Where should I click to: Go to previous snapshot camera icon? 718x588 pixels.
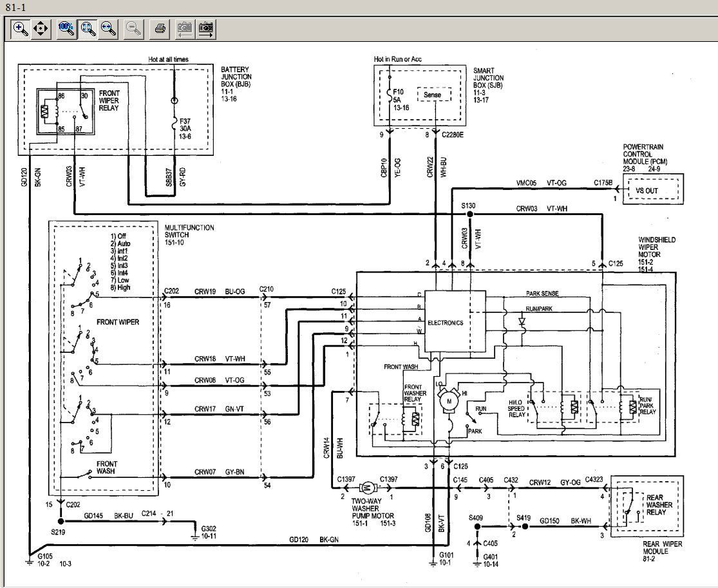click(x=185, y=29)
